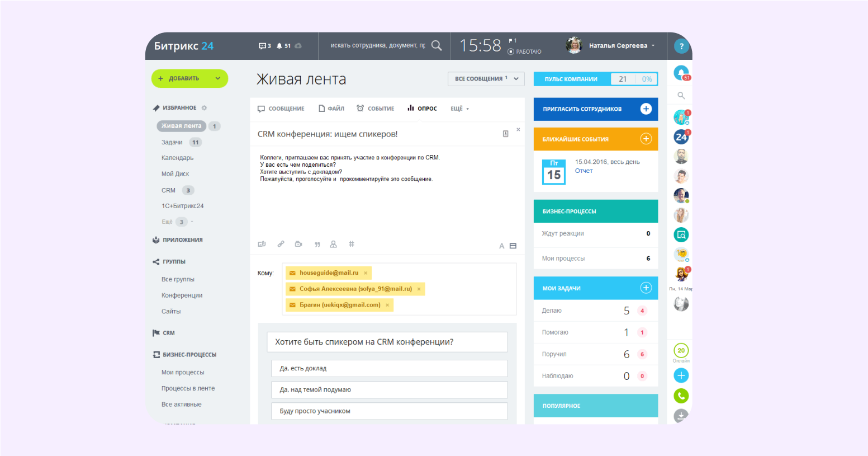This screenshot has height=456, width=868.
Task: Select the Опрос tab
Action: (x=422, y=109)
